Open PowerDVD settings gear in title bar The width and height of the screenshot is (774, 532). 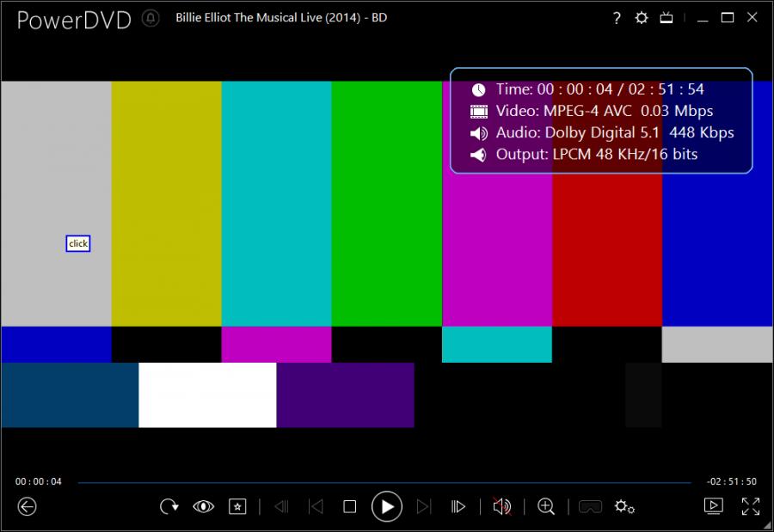642,18
